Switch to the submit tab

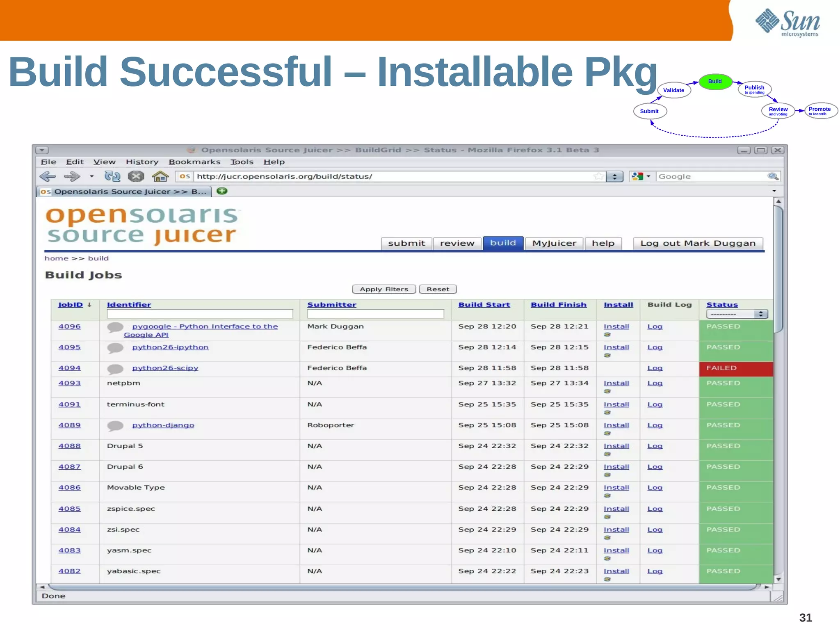pyautogui.click(x=406, y=244)
